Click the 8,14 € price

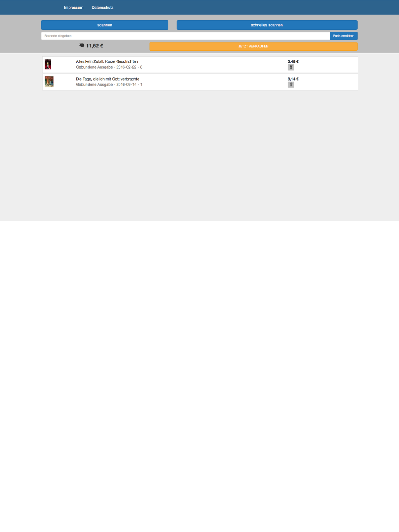coord(293,79)
